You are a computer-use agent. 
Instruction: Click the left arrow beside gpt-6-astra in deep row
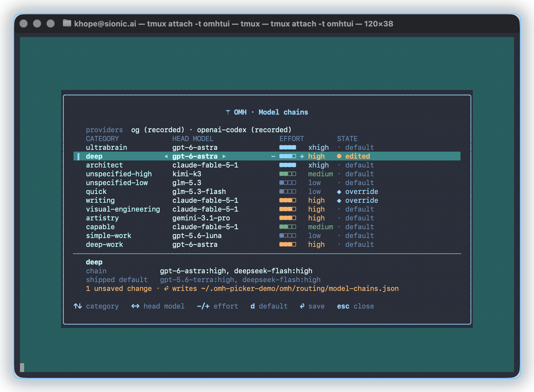tap(166, 156)
